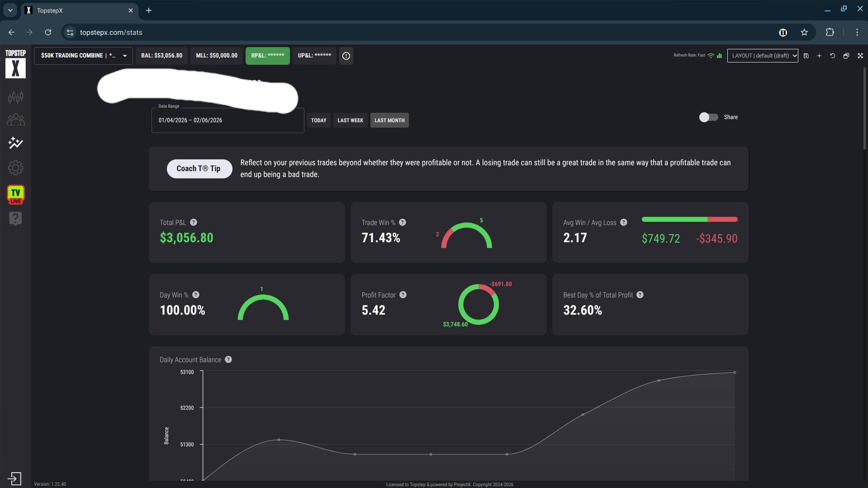868x488 pixels.
Task: Click the Coach T Tip button
Action: (x=199, y=169)
